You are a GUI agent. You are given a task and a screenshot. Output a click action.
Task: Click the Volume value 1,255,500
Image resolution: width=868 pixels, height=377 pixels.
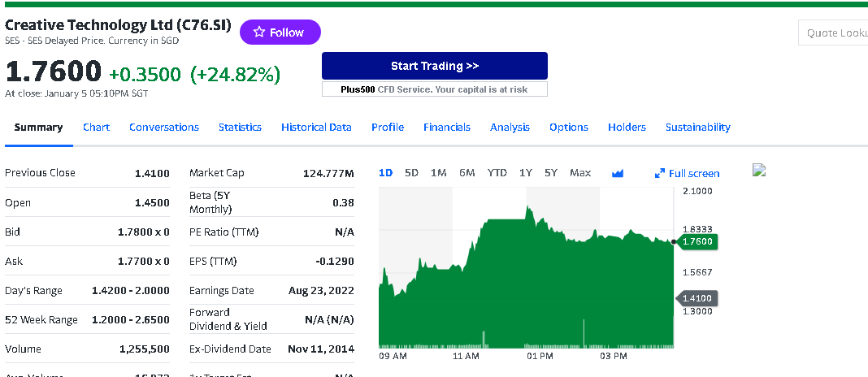click(144, 349)
